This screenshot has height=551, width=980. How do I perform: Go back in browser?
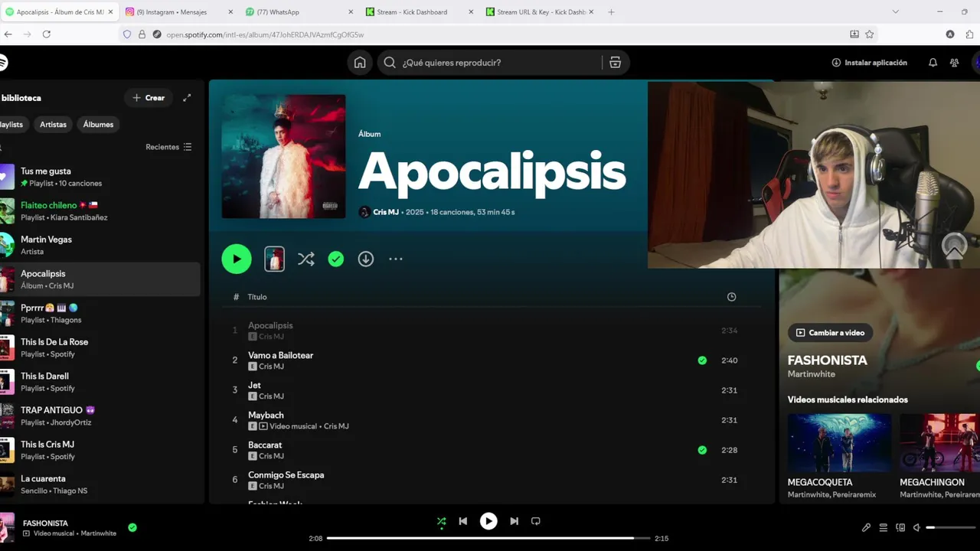(8, 34)
